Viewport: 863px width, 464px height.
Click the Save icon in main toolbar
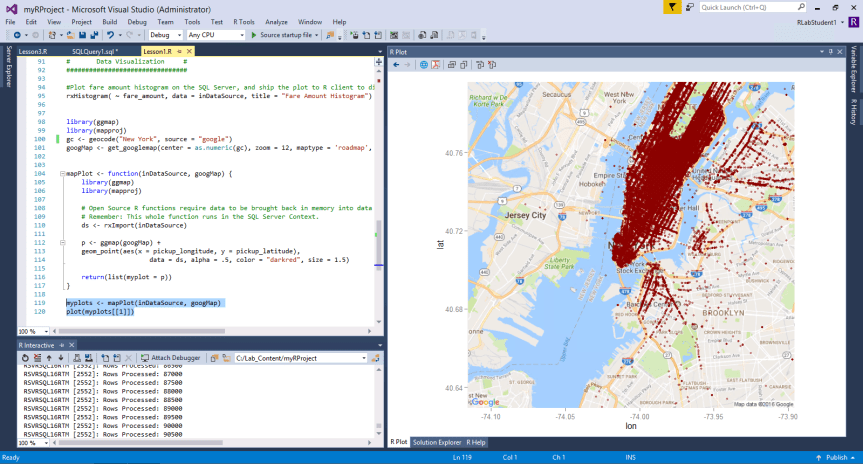click(82, 35)
